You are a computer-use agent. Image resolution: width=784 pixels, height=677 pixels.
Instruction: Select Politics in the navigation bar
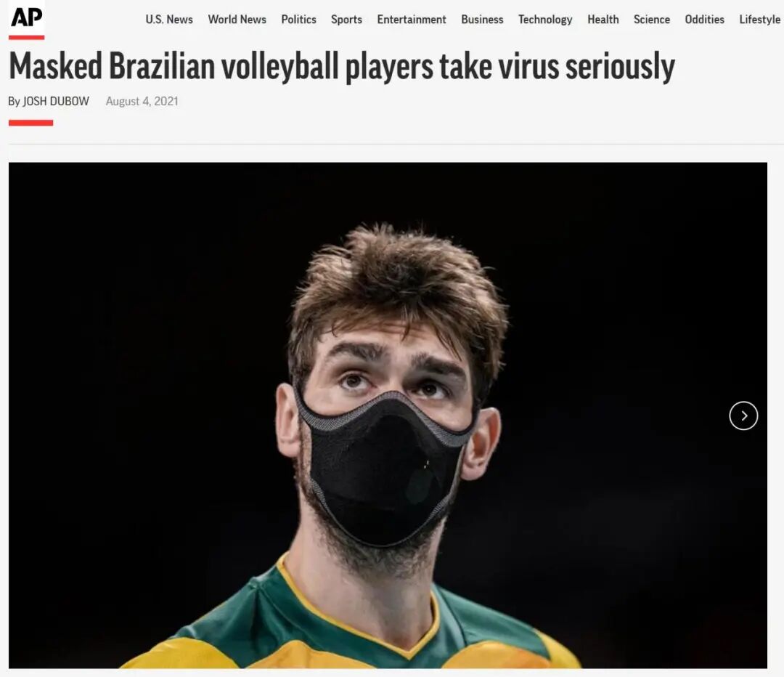[298, 20]
